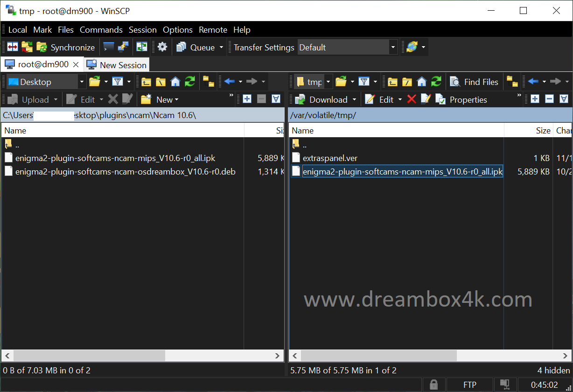This screenshot has width=573, height=392.
Task: Open the Files menu
Action: pyautogui.click(x=66, y=29)
